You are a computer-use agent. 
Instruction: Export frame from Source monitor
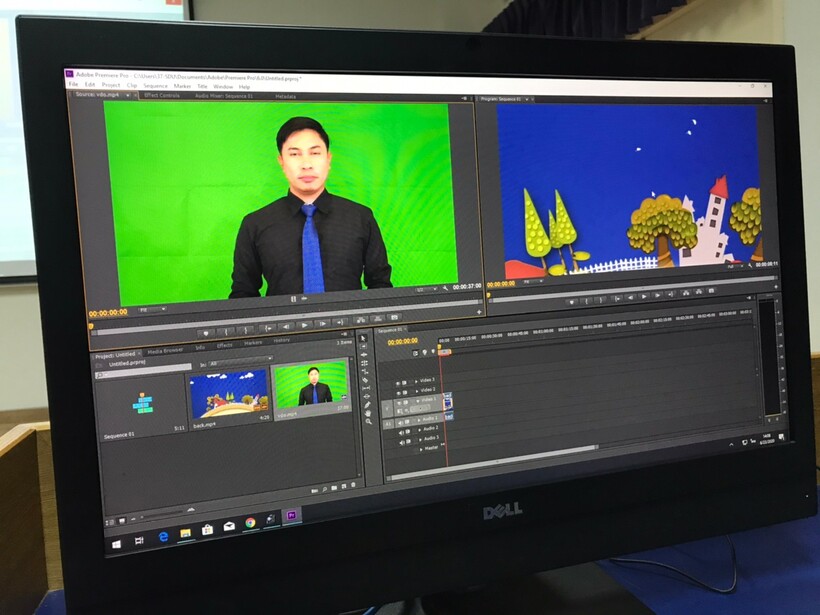pos(395,317)
